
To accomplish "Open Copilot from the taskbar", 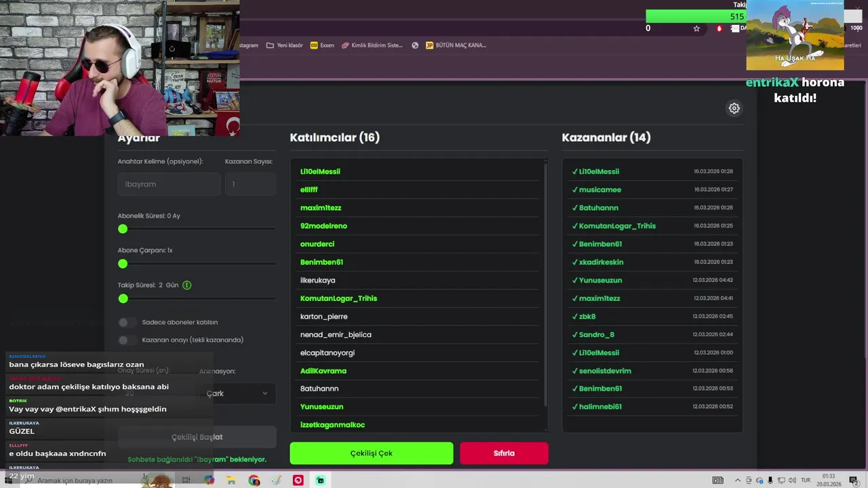I will [x=209, y=481].
